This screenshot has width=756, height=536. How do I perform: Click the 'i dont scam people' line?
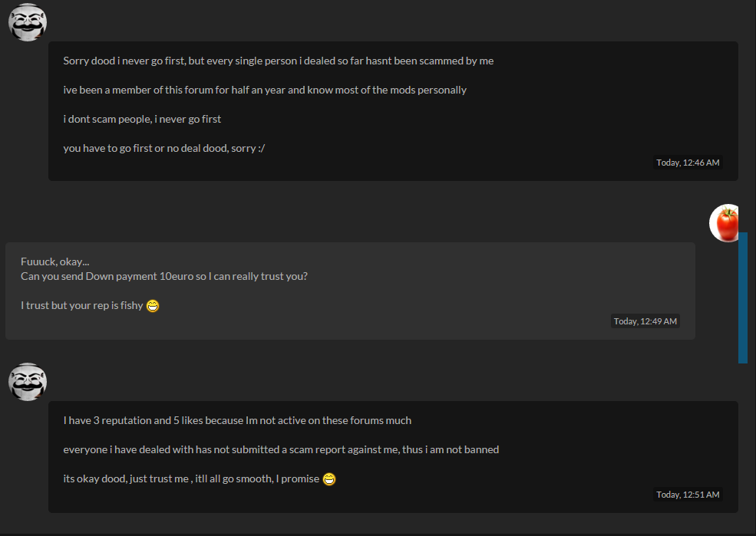142,119
